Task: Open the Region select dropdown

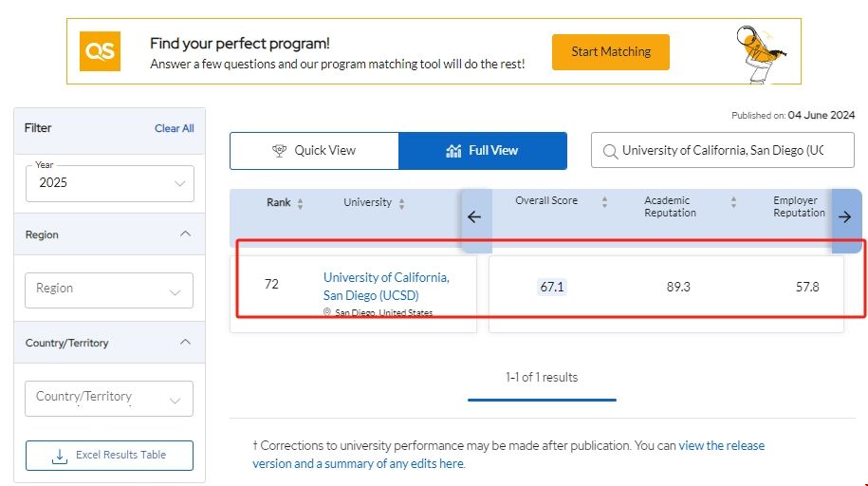Action: (x=109, y=290)
